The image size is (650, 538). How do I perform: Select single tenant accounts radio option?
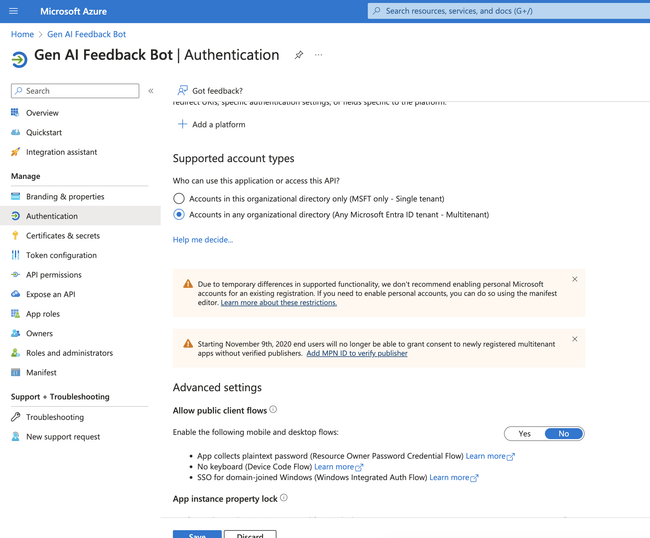(x=179, y=199)
